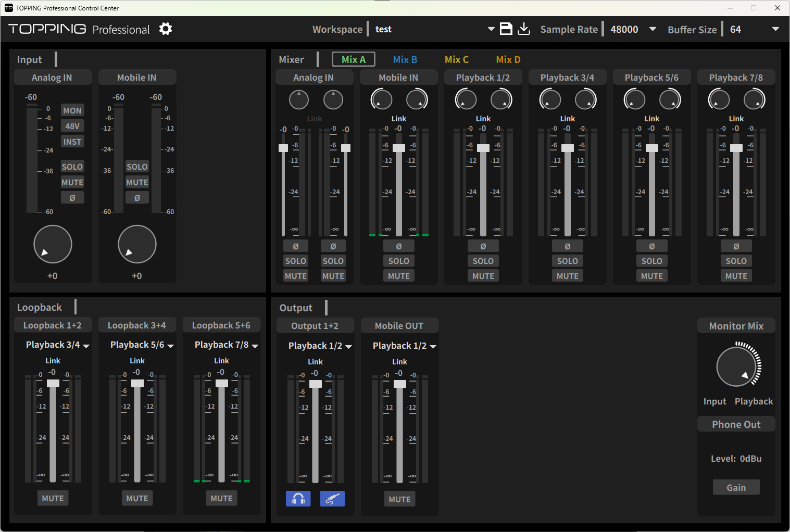The height and width of the screenshot is (532, 790).
Task: Click Mixer Analog IN left fader handle
Action: point(283,148)
